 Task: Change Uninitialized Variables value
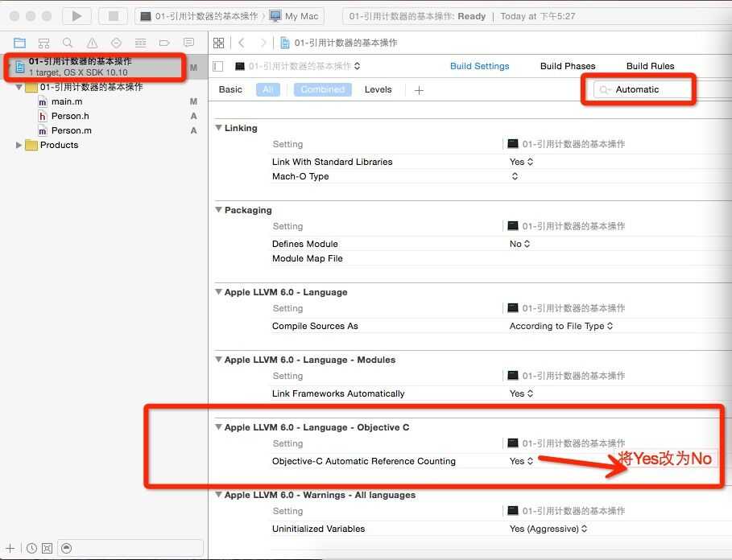point(548,529)
